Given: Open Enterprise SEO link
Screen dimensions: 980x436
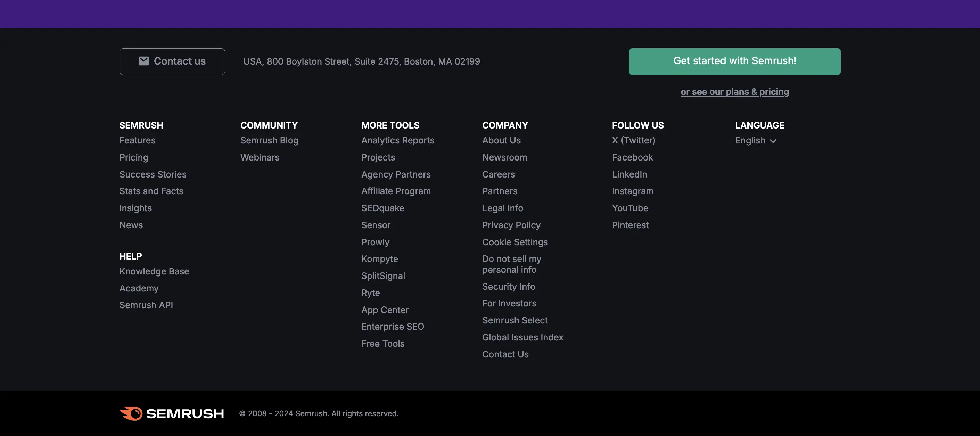Looking at the screenshot, I should tap(393, 327).
